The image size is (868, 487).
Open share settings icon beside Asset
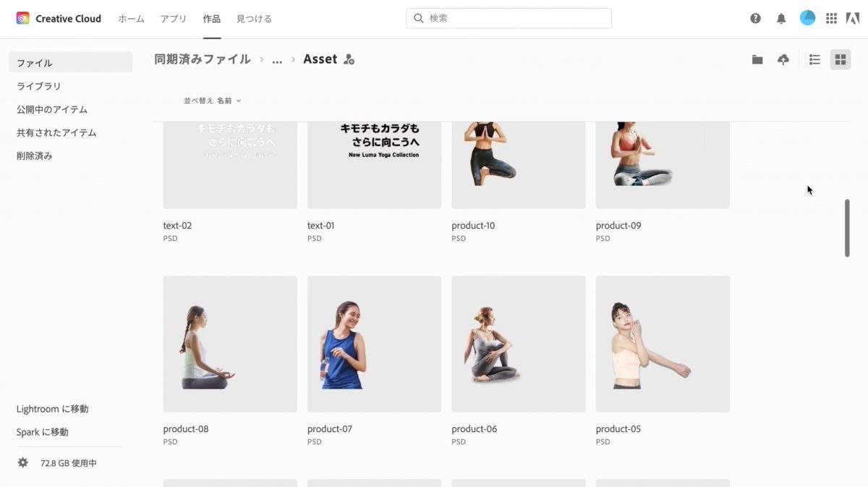(x=349, y=60)
